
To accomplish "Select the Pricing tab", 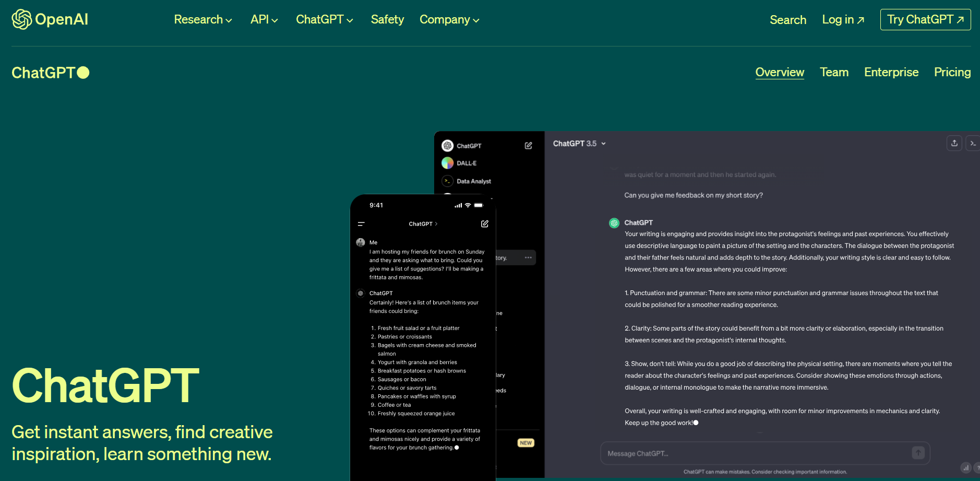I will (952, 72).
